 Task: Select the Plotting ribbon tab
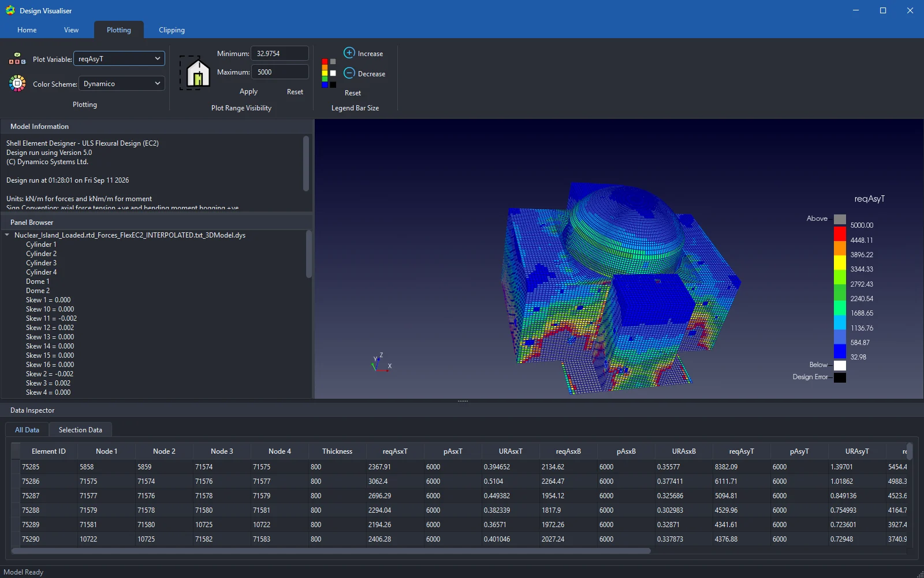pyautogui.click(x=119, y=30)
